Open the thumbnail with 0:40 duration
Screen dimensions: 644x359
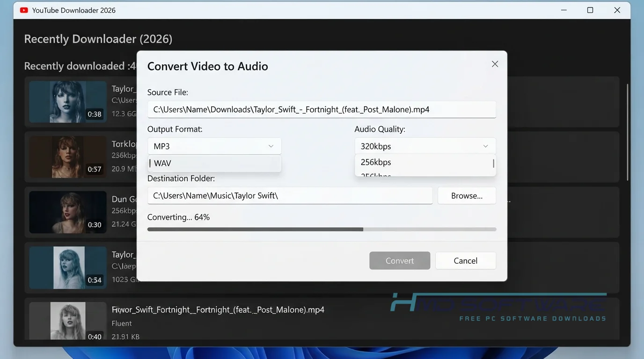[68, 321]
